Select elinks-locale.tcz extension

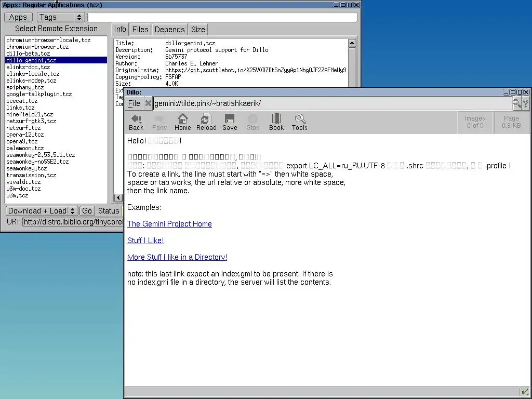[x=56, y=74]
